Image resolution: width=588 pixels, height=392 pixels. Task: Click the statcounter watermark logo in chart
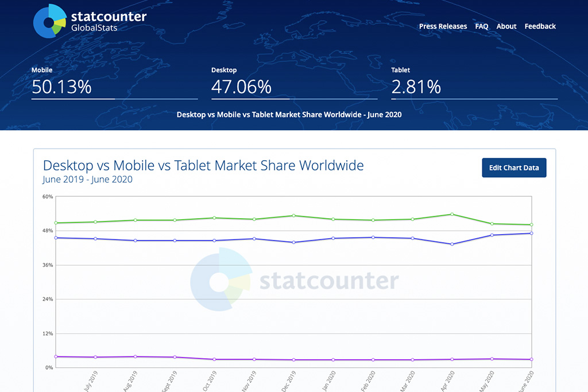[221, 280]
